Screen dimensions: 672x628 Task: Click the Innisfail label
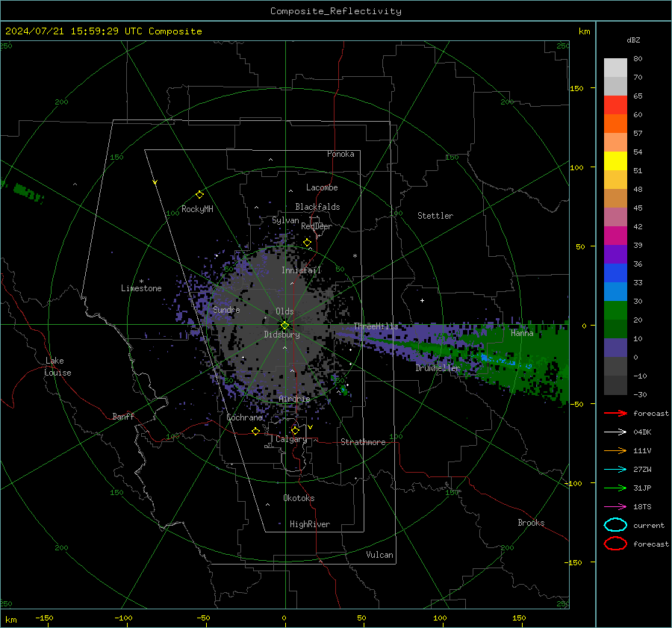302,270
